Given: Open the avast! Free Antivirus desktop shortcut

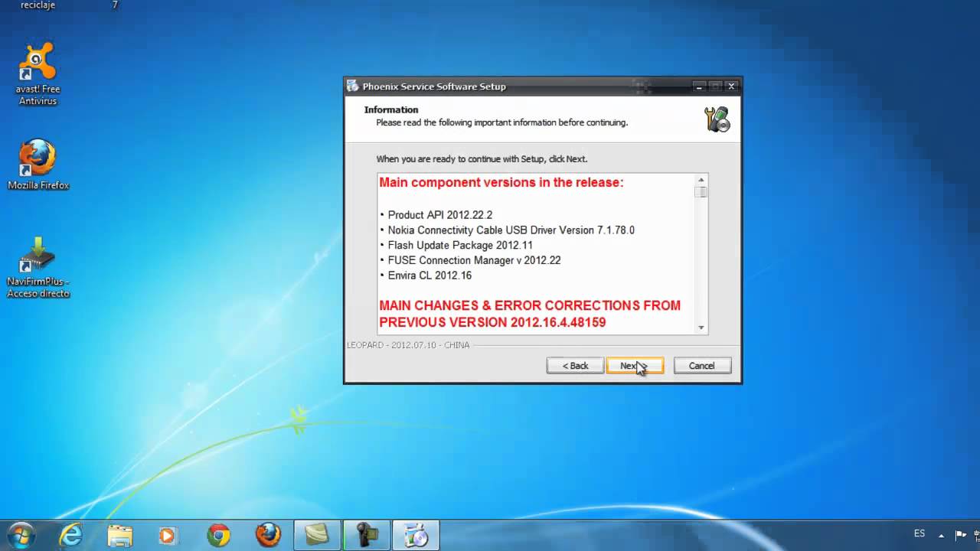Looking at the screenshot, I should point(38,74).
